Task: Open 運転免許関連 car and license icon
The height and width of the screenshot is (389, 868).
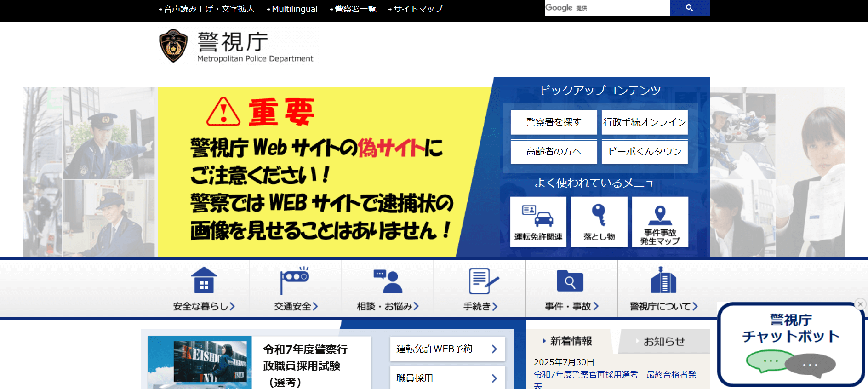Action: click(538, 222)
